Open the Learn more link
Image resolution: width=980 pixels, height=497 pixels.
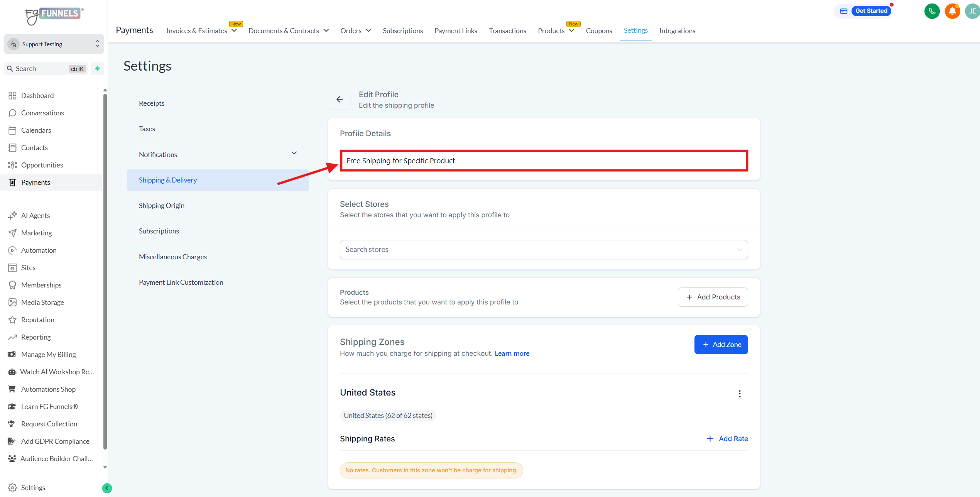coord(512,353)
